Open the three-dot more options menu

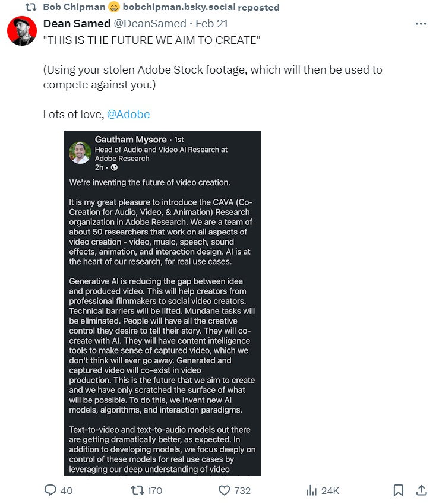click(x=421, y=24)
